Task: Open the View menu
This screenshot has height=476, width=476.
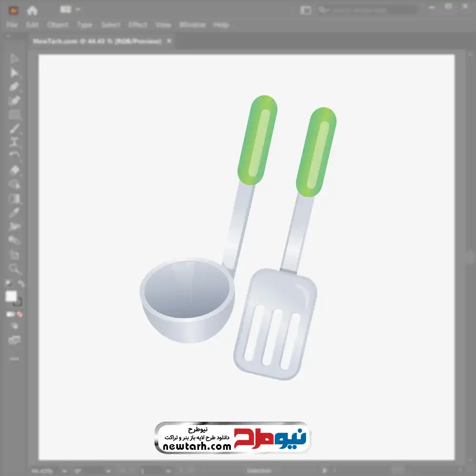Action: [x=163, y=25]
